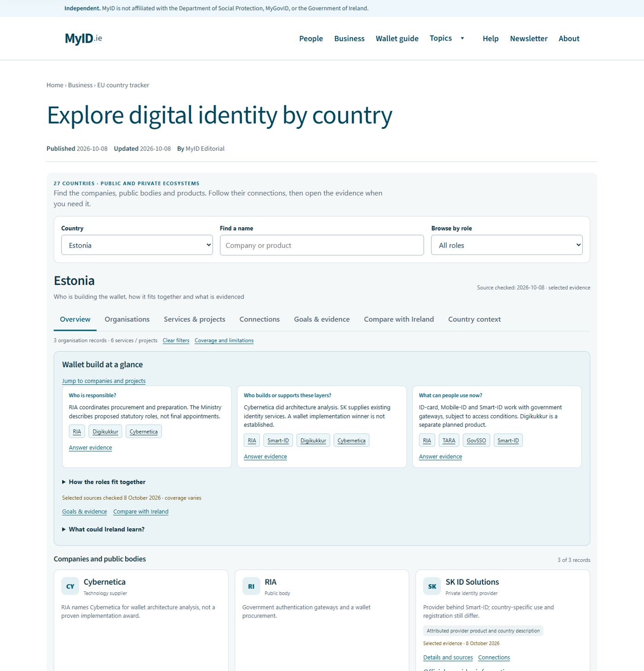This screenshot has width=644, height=671.
Task: Click the Clear filters link
Action: tap(176, 341)
